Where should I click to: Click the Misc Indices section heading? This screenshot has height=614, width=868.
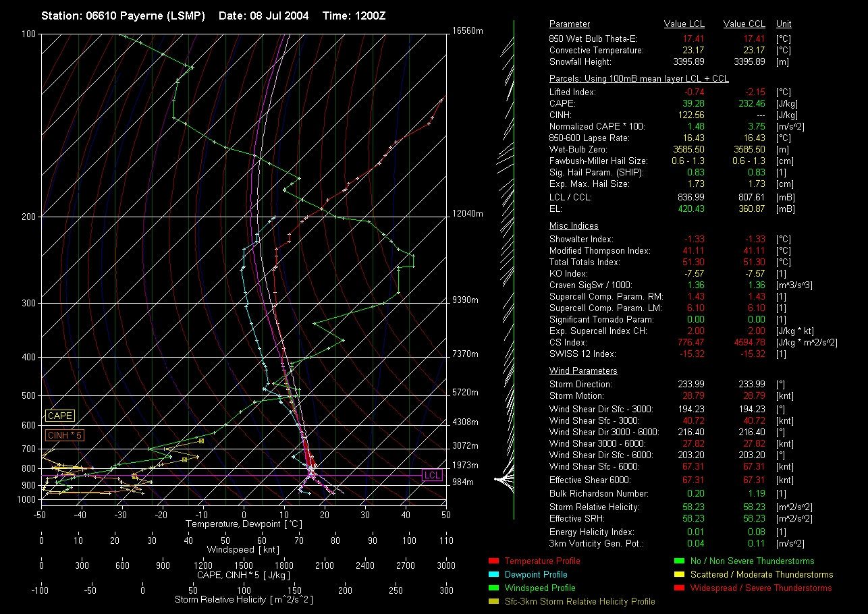pyautogui.click(x=573, y=226)
